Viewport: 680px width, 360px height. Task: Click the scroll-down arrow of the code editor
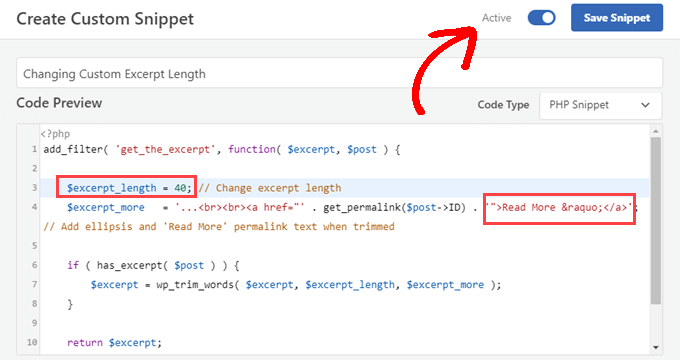coord(655,347)
